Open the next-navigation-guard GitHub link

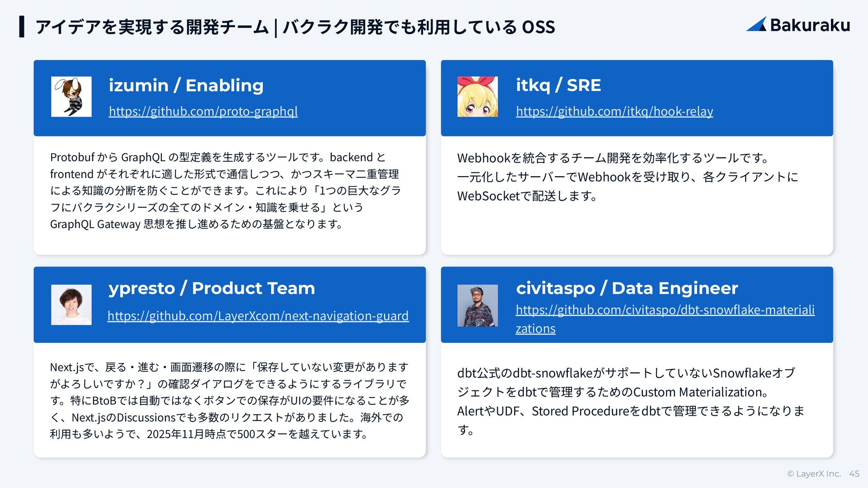pos(258,315)
